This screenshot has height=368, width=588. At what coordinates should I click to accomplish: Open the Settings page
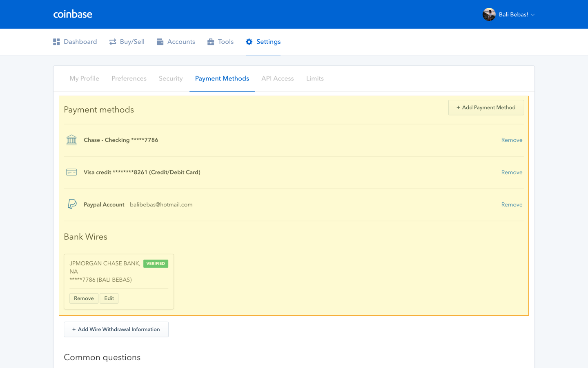(x=263, y=42)
